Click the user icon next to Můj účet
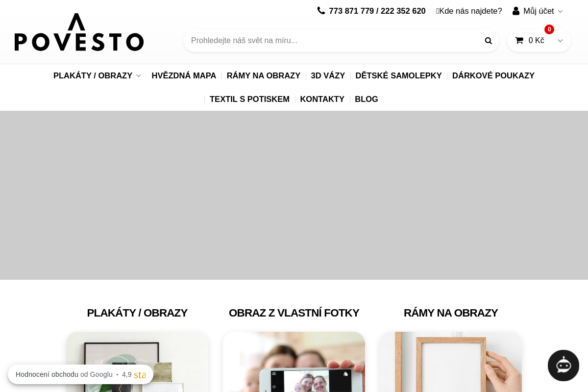The width and height of the screenshot is (588, 392). point(516,11)
